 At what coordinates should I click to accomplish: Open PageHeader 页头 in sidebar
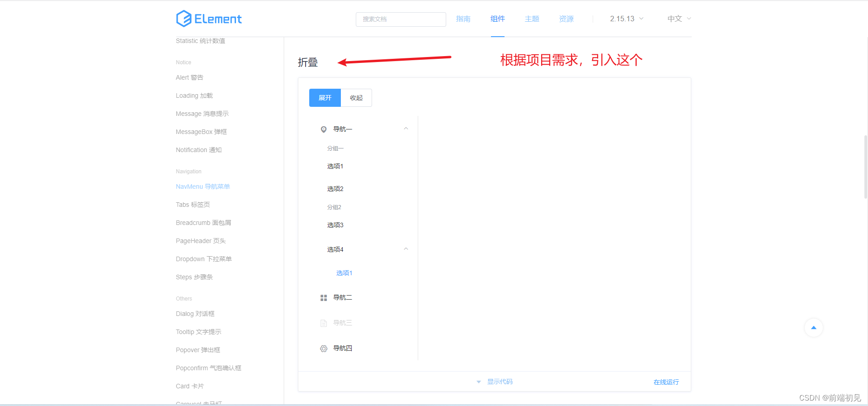201,241
